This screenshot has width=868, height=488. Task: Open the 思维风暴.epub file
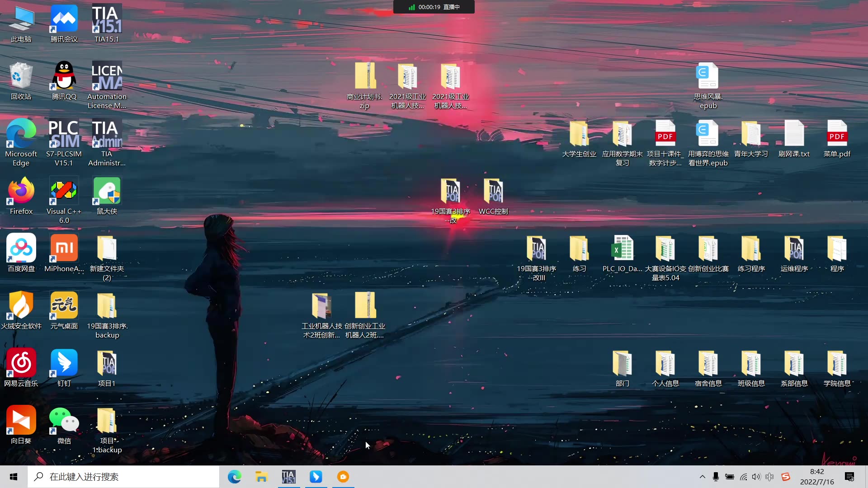click(x=708, y=85)
